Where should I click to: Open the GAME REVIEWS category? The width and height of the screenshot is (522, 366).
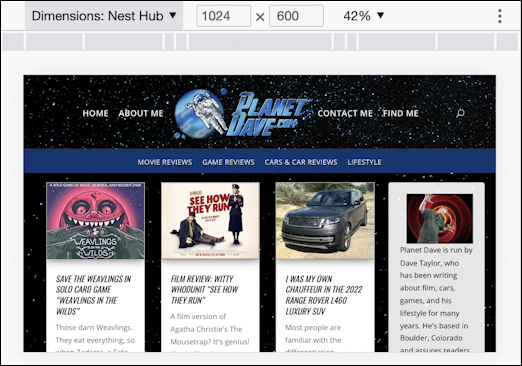tap(228, 162)
